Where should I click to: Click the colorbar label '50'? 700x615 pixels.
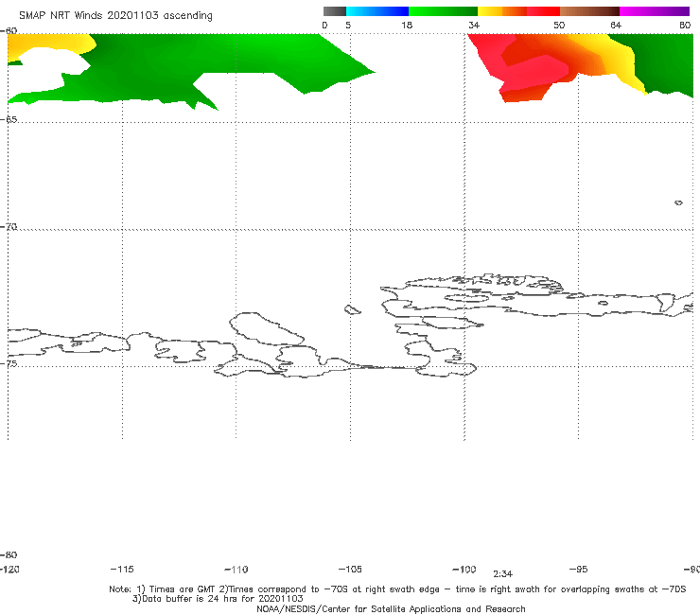559,25
